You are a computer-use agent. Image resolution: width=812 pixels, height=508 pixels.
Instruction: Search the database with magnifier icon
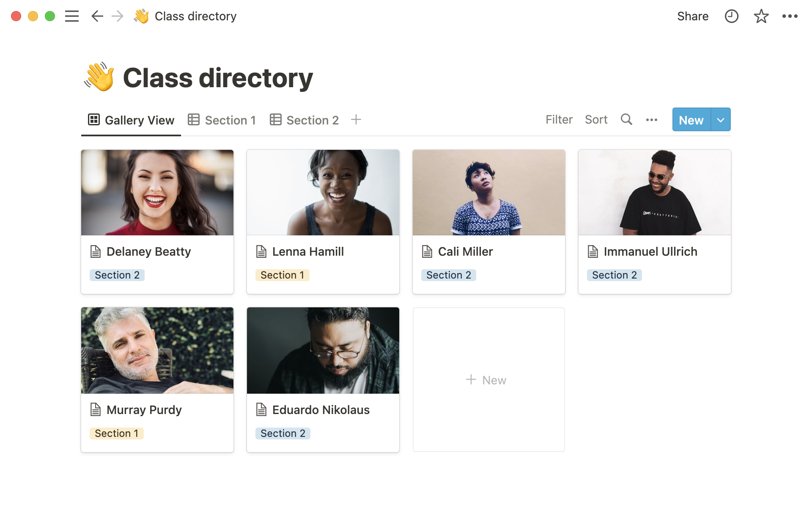[x=626, y=120]
